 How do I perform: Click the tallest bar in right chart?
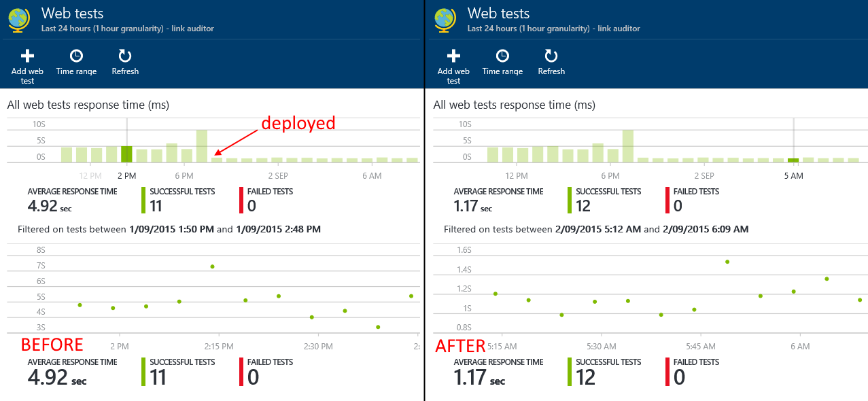click(x=628, y=146)
